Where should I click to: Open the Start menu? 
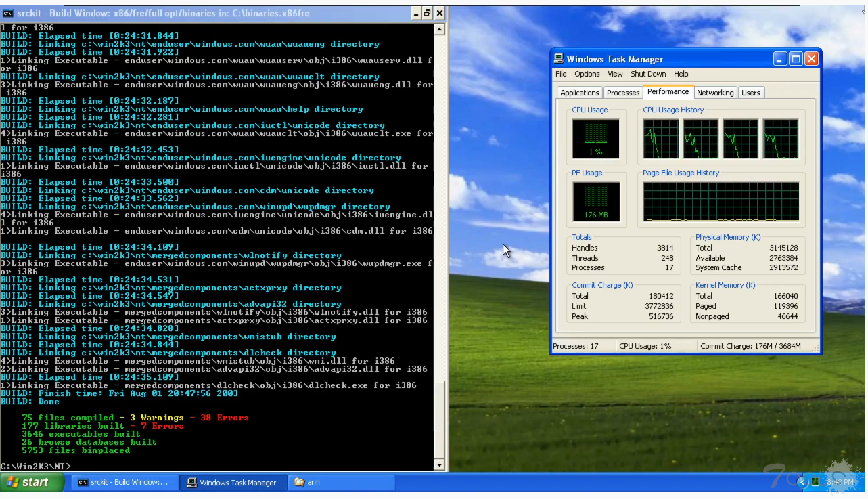coord(32,482)
